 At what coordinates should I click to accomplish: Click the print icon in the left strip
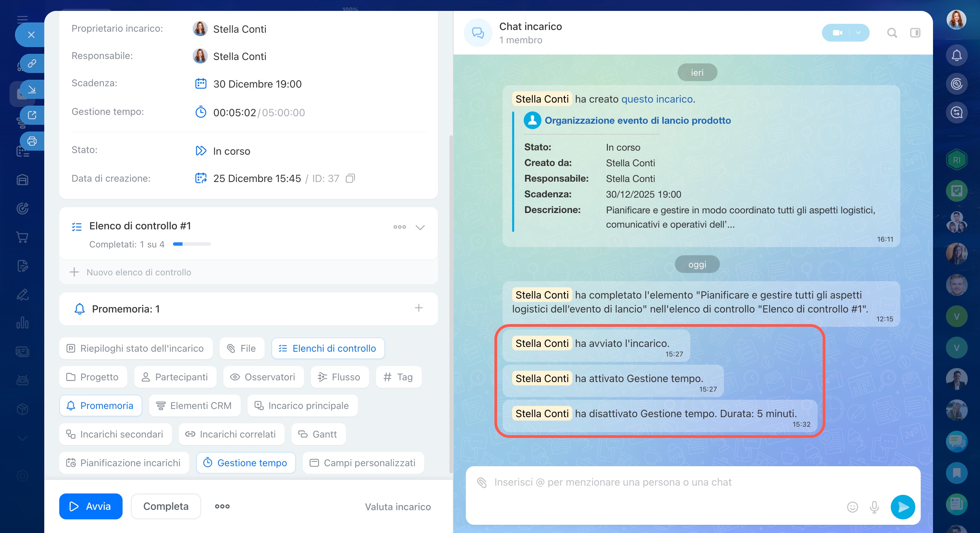[32, 141]
